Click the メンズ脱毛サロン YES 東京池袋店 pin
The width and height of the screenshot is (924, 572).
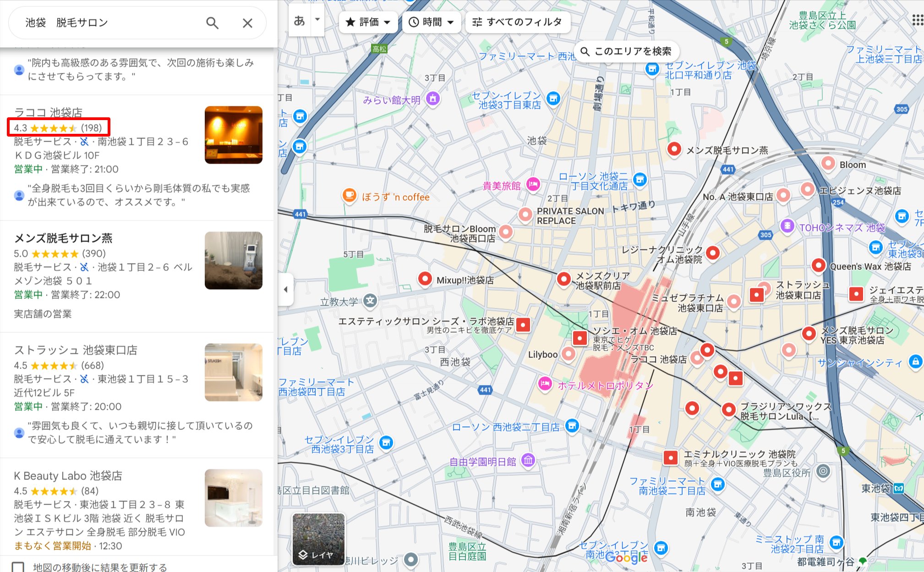809,333
